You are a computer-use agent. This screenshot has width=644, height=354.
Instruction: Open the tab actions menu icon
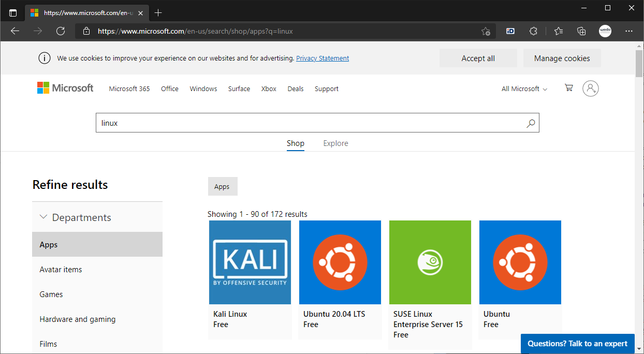click(x=13, y=13)
